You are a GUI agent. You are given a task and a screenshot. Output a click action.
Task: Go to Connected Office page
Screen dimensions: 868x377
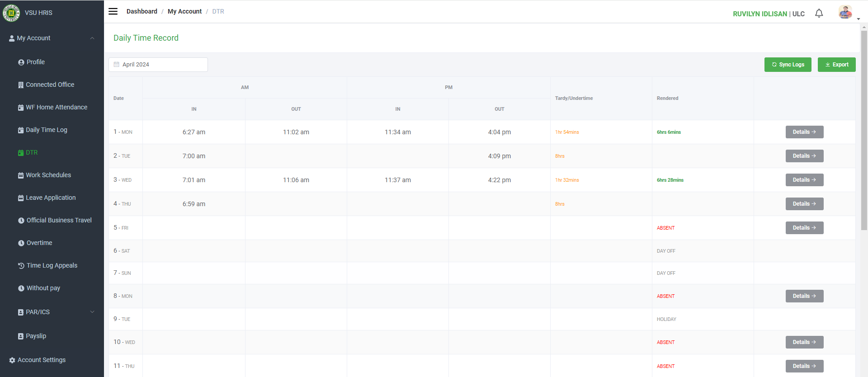[50, 85]
